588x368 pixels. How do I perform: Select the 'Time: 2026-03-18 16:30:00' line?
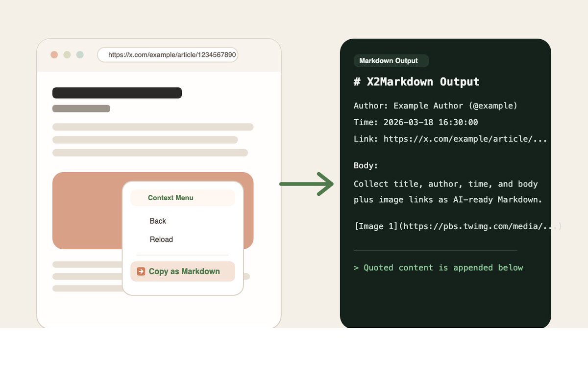pos(416,122)
